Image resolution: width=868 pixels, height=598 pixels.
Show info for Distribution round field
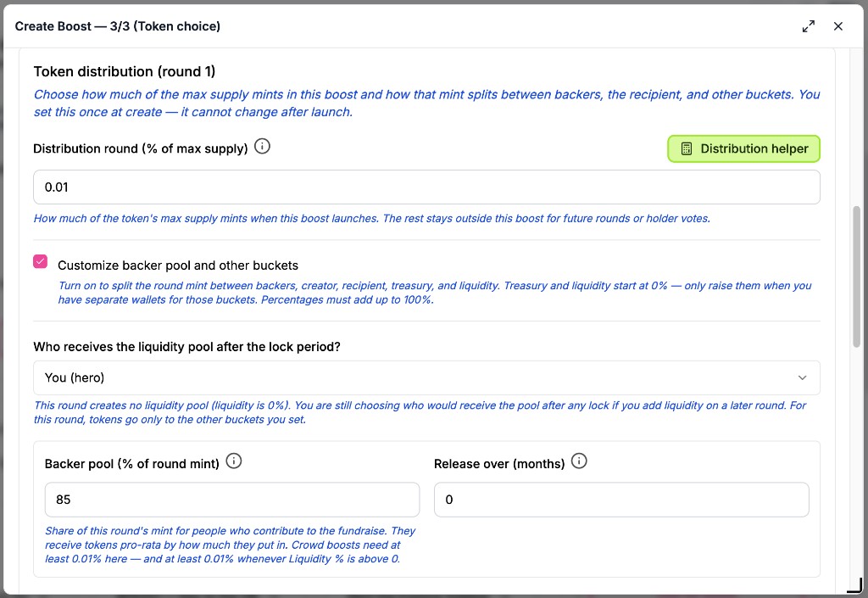[262, 147]
